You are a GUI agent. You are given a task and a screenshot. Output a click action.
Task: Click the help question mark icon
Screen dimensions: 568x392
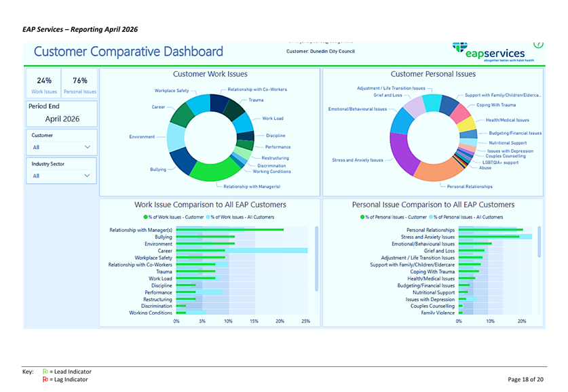[538, 44]
